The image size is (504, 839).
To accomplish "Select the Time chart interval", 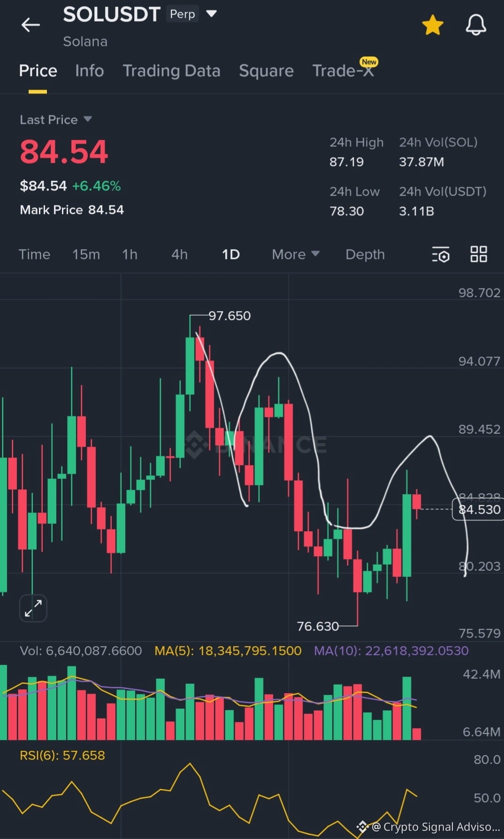I will 34,254.
